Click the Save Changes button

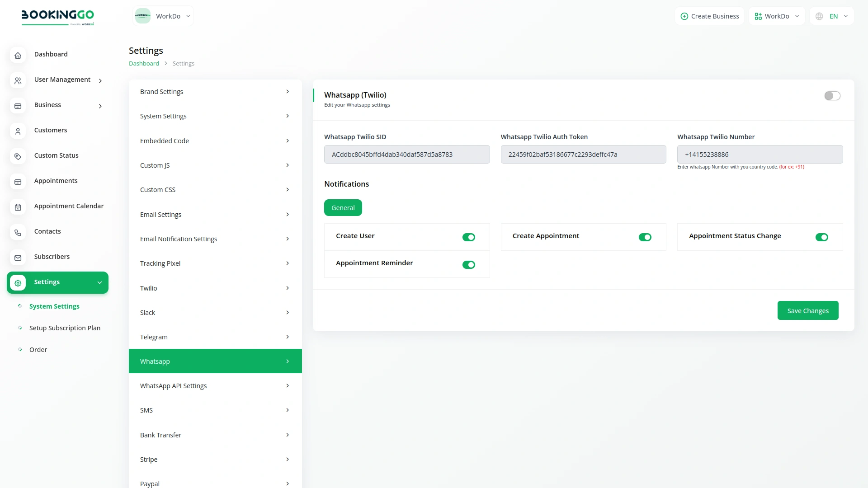[x=808, y=310]
